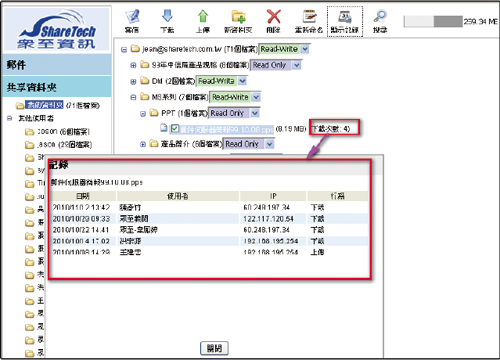Image resolution: width=500 pixels, height=360 pixels.
Task: Switch to the 共享資料夾 shared folder section
Action: (57, 87)
